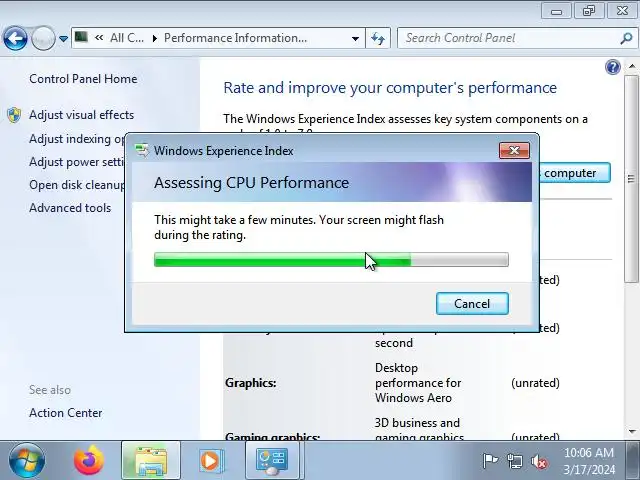
Task: Click the Windows Experience Index title icon
Action: [x=142, y=151]
